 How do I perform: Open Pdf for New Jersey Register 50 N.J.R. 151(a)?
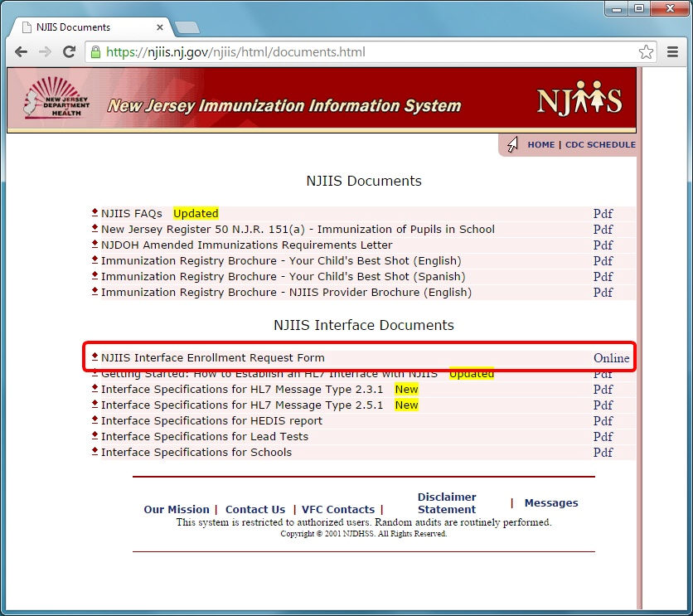603,230
